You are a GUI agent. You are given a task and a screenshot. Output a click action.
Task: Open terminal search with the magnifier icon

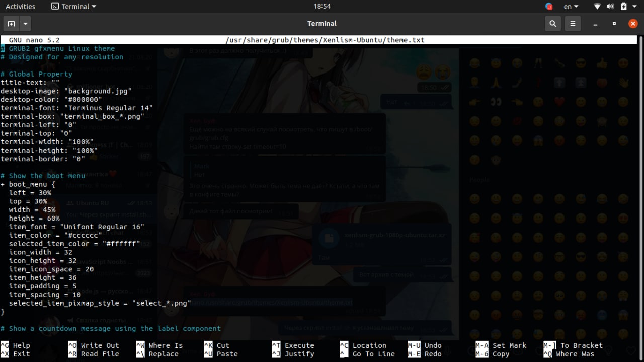(x=553, y=24)
